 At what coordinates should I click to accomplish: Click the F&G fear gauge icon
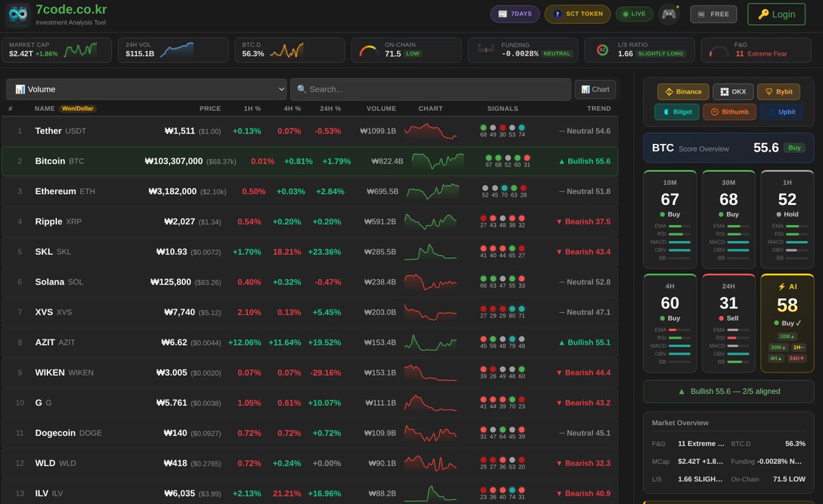719,51
